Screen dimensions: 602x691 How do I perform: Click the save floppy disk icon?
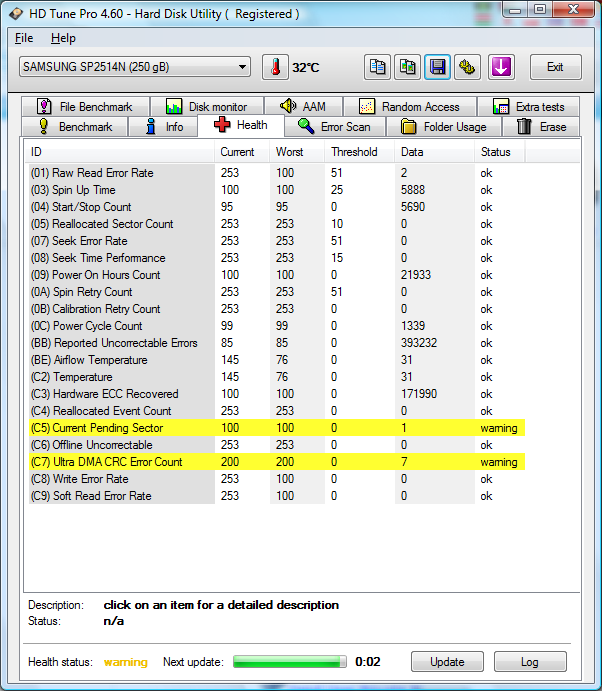(x=437, y=67)
